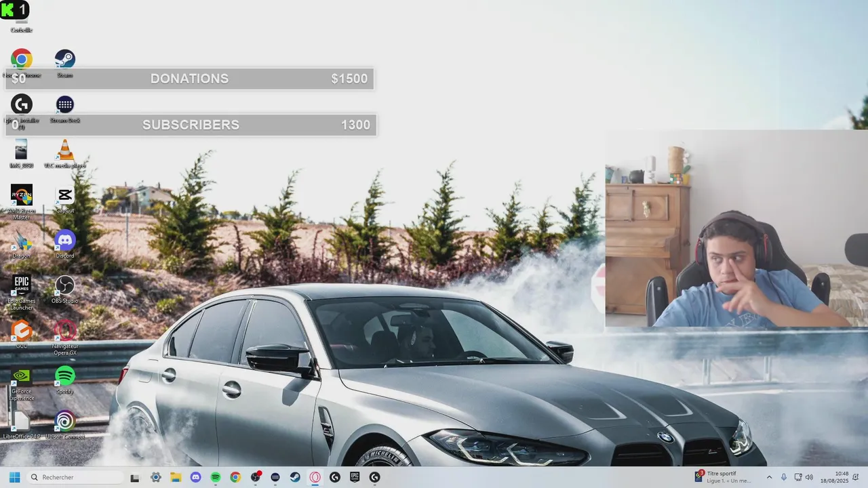This screenshot has width=868, height=488.
Task: Click the Corbeille recycle bin label
Action: (21, 30)
